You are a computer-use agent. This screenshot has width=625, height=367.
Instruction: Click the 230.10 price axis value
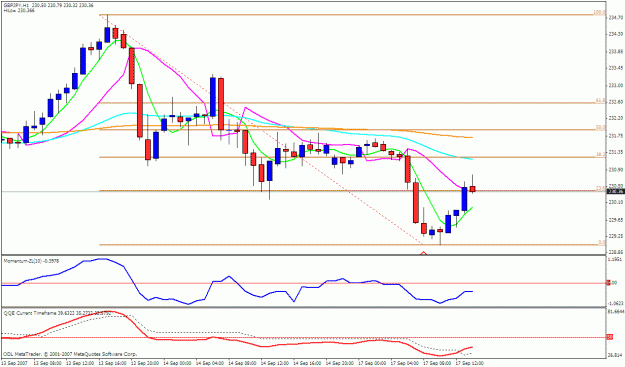(616, 203)
